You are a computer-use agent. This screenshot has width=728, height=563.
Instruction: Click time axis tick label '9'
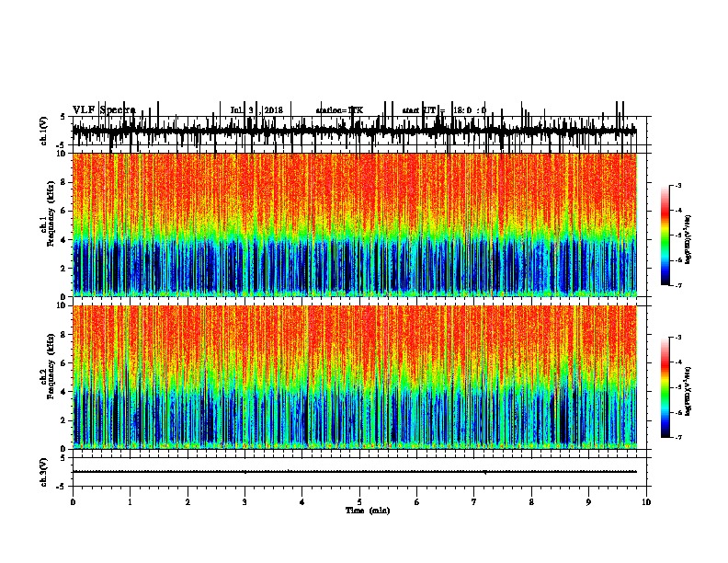tap(588, 502)
